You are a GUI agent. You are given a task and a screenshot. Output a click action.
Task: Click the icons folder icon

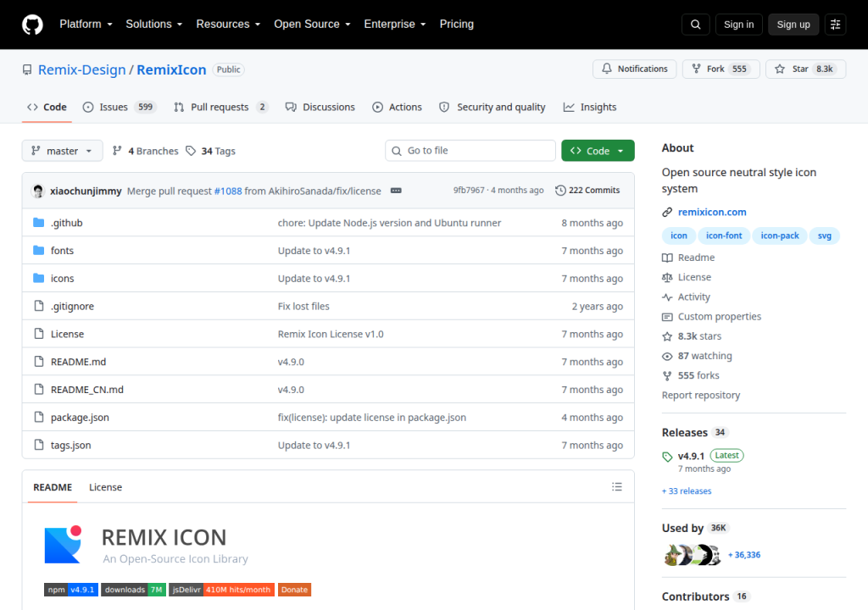(x=38, y=278)
